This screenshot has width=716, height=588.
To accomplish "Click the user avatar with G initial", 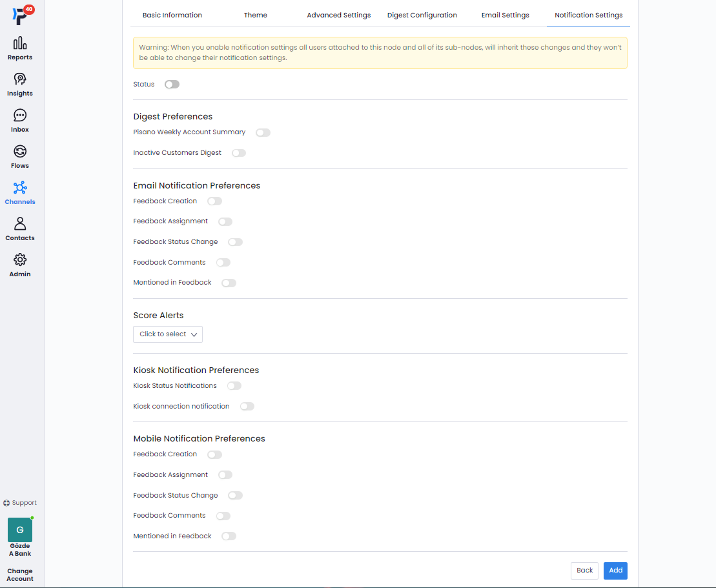I will click(x=20, y=530).
